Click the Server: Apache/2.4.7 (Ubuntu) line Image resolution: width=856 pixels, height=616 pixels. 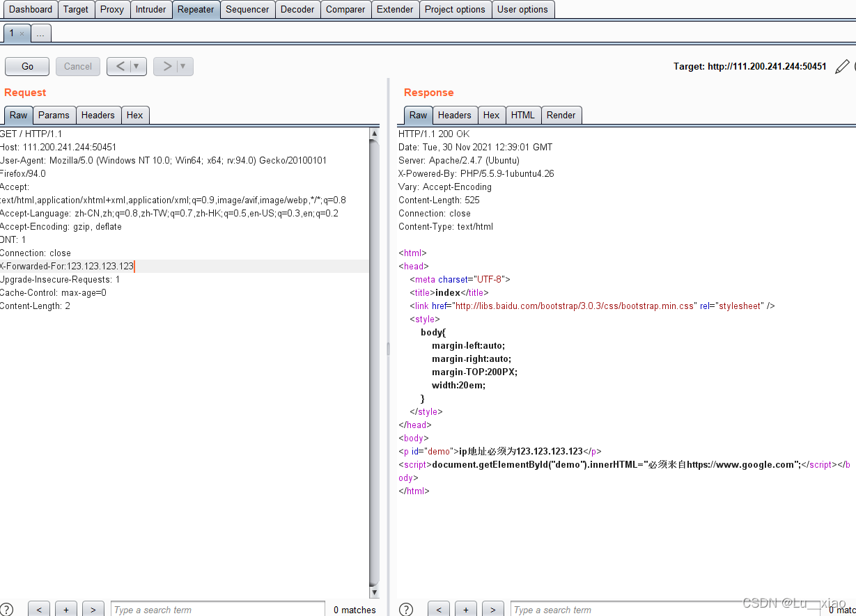(459, 160)
